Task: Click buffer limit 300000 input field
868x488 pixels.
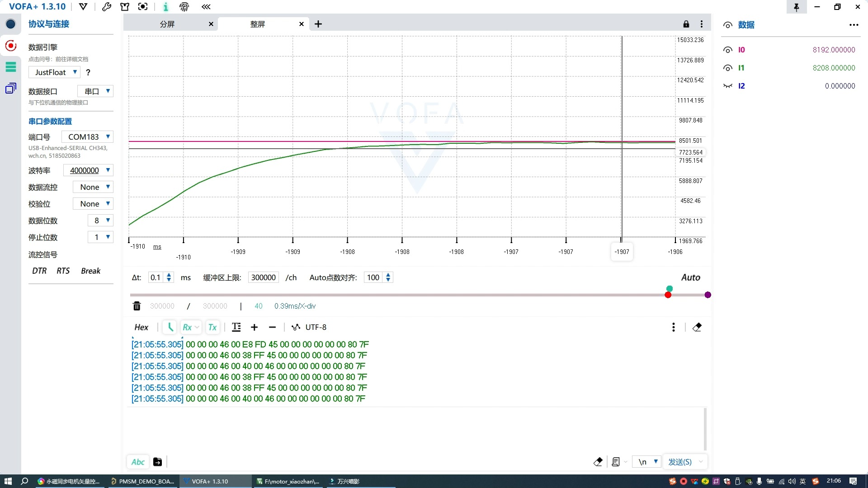Action: pyautogui.click(x=264, y=277)
